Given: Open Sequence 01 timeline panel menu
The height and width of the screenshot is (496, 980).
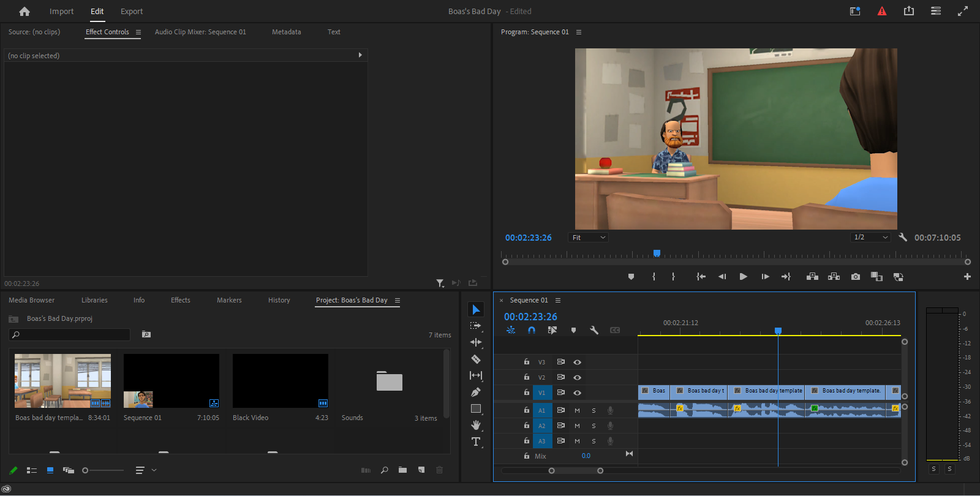Looking at the screenshot, I should point(558,301).
